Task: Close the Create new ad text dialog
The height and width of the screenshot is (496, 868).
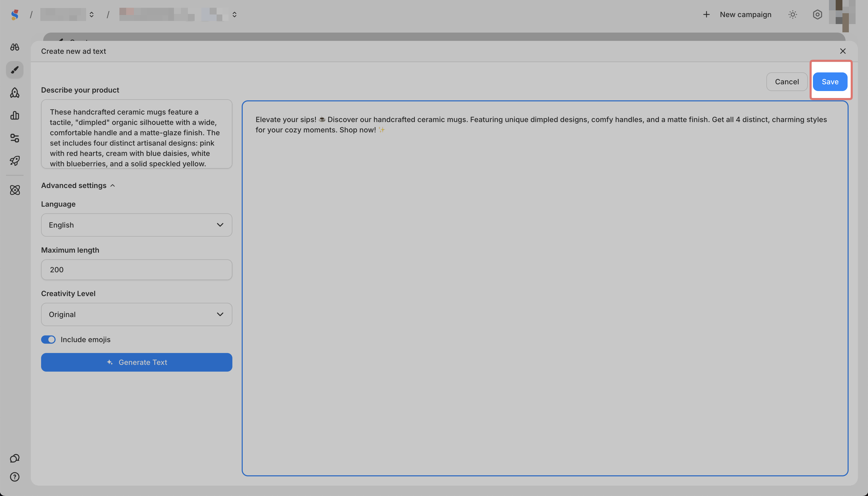Action: [842, 51]
